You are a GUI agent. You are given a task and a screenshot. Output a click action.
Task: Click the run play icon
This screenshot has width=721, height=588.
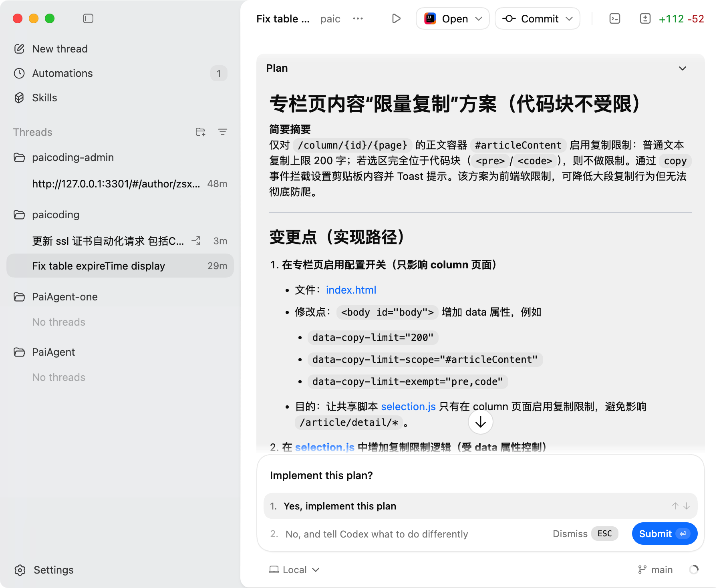396,19
